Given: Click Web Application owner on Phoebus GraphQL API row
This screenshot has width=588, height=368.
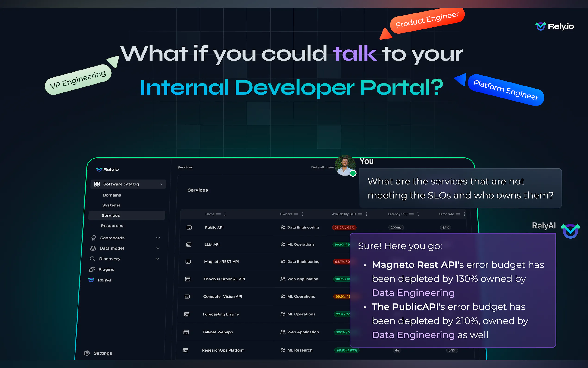Looking at the screenshot, I should [x=303, y=279].
